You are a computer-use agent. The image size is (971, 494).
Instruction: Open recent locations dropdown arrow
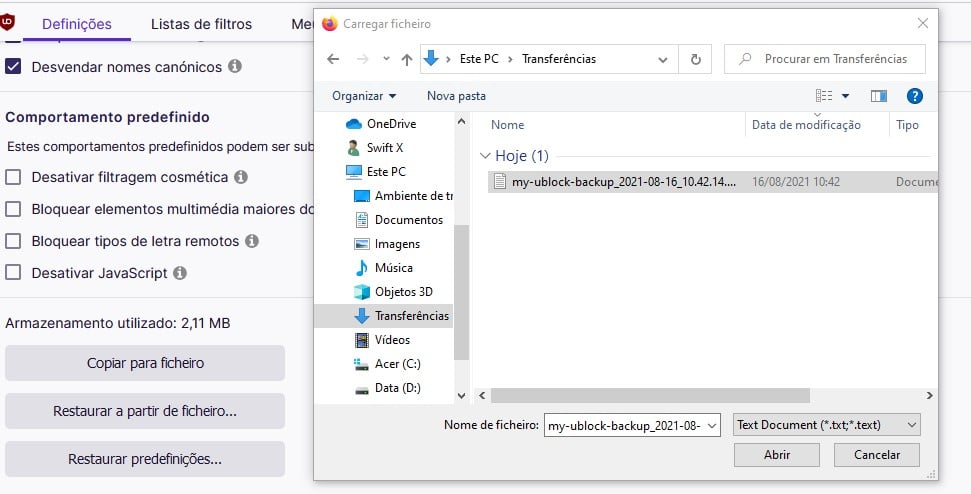tap(386, 59)
